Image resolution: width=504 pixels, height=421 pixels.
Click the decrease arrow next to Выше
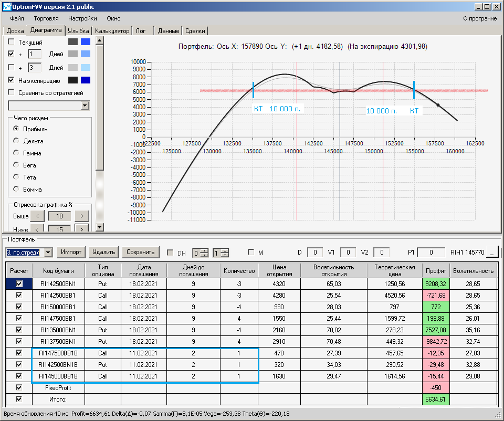coord(37,216)
